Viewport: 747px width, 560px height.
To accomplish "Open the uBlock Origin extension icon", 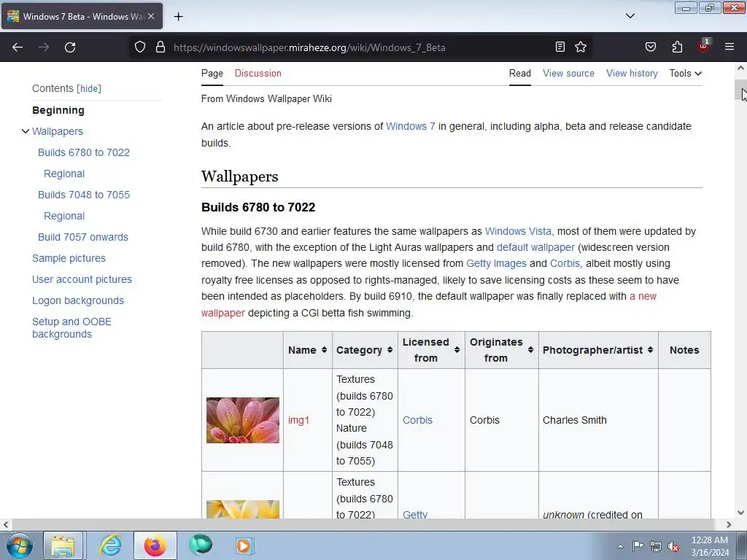I will pos(704,46).
